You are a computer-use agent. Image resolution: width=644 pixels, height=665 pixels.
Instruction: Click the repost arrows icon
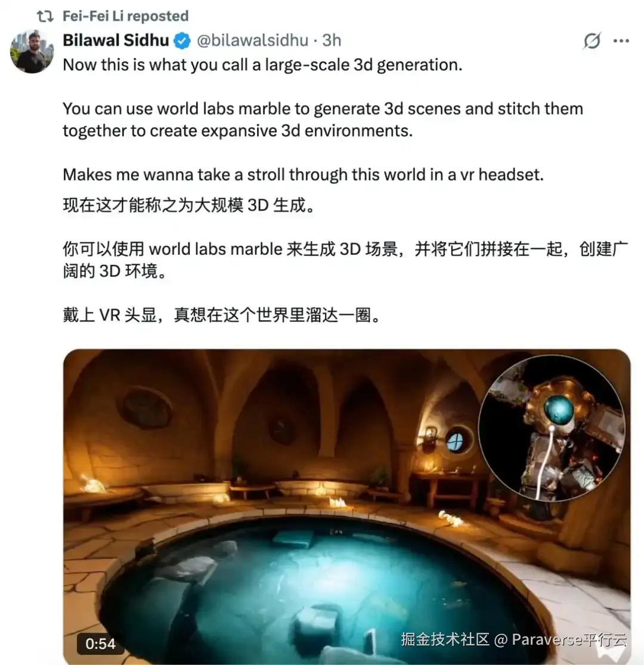45,16
